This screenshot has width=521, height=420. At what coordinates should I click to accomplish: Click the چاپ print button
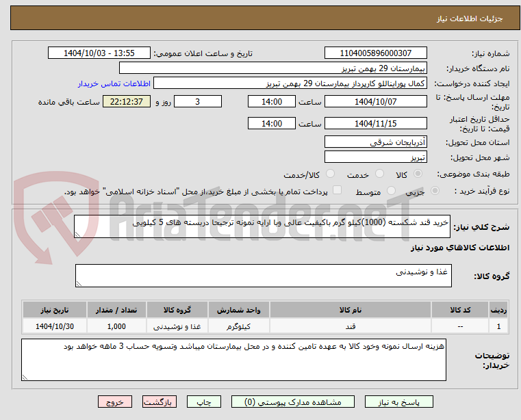pos(204,402)
